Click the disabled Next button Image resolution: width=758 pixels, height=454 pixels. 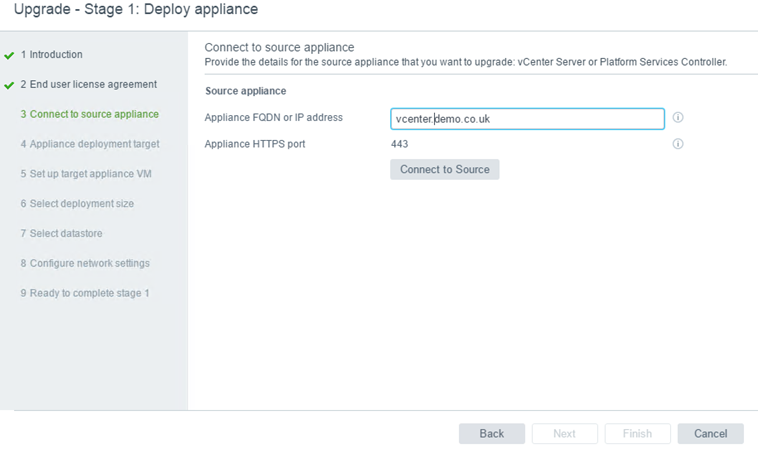click(565, 434)
